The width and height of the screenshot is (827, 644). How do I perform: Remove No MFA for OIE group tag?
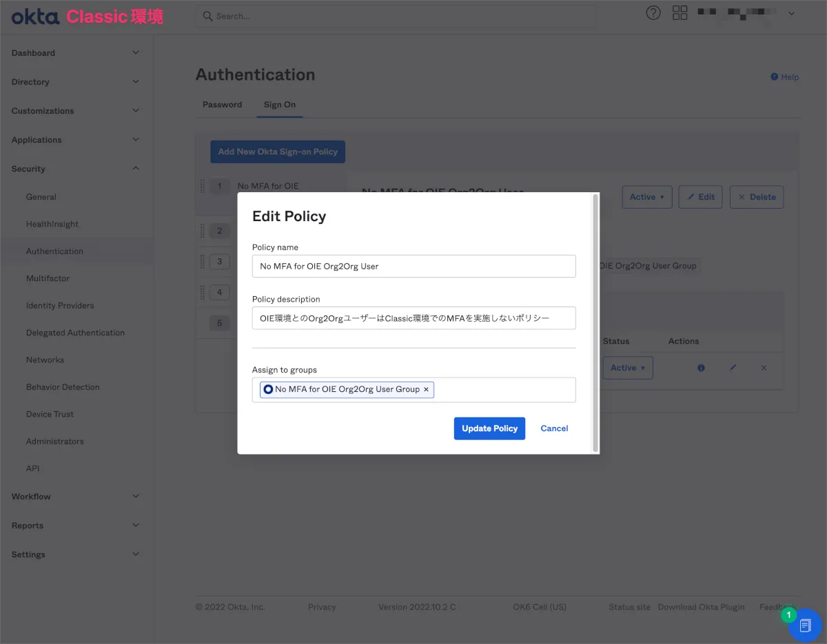tap(426, 390)
